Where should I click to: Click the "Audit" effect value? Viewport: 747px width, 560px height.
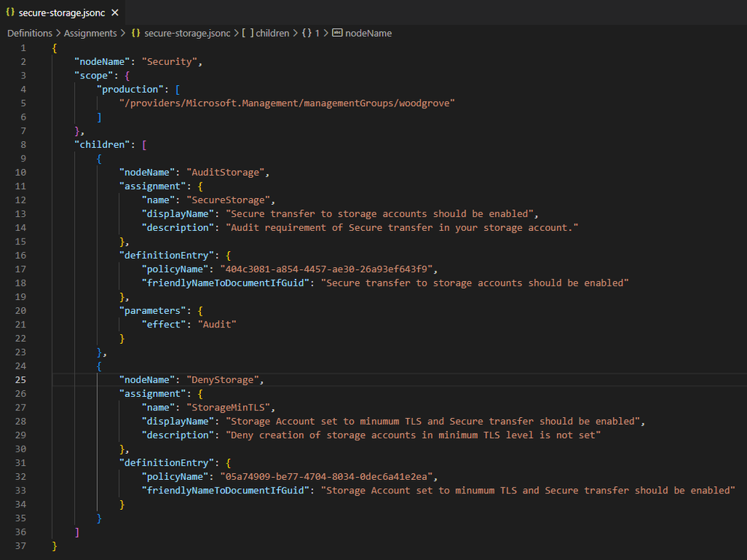tap(218, 324)
